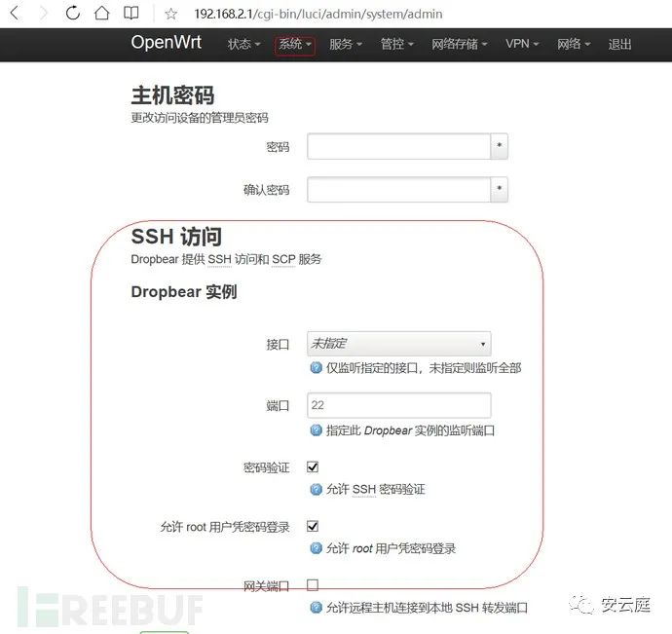Uncheck 允许 root 用户凭密码登录 checkbox
This screenshot has width=672, height=634.
tap(313, 526)
